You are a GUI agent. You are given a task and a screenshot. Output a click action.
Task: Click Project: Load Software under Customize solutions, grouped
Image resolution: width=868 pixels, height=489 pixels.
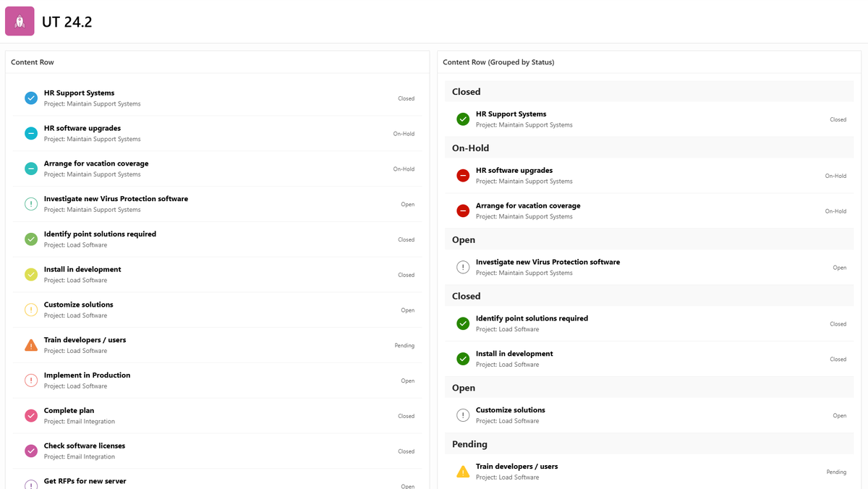(507, 420)
